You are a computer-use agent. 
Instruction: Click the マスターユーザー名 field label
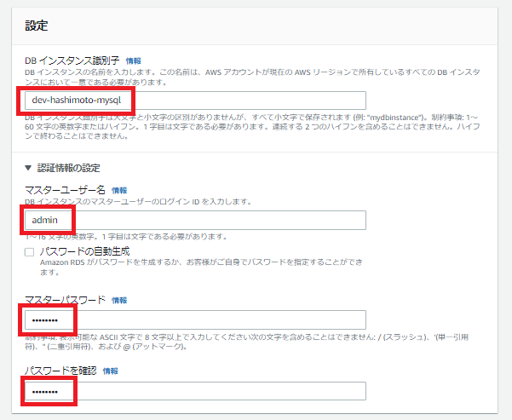coord(65,190)
